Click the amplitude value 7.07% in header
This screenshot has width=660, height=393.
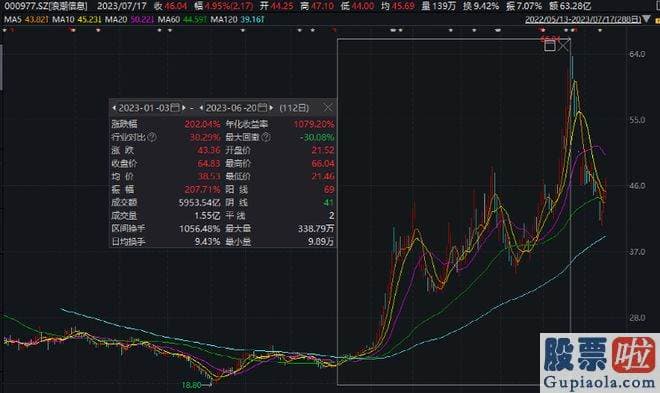529,6
